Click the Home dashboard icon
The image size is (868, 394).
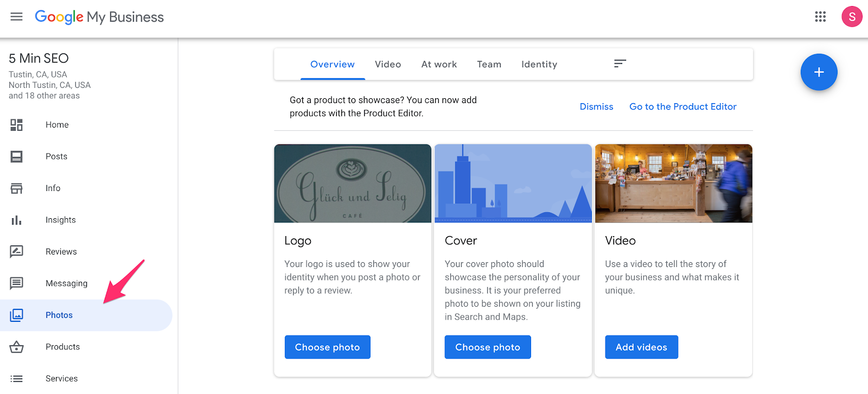coord(17,125)
